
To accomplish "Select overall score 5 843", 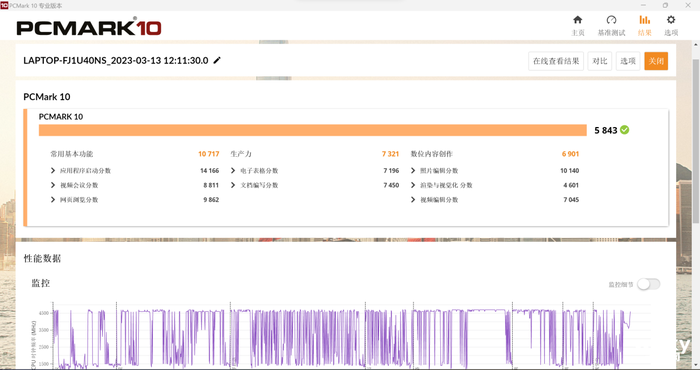I will (x=605, y=130).
